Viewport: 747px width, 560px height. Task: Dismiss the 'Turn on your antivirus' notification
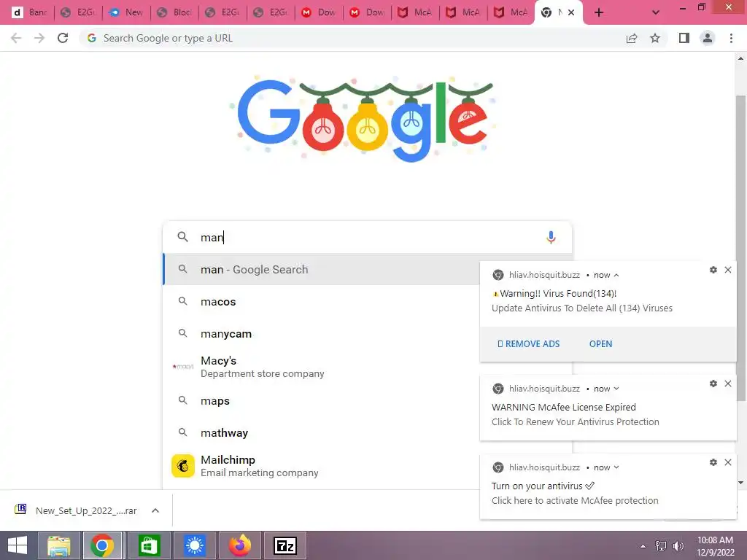tap(728, 462)
